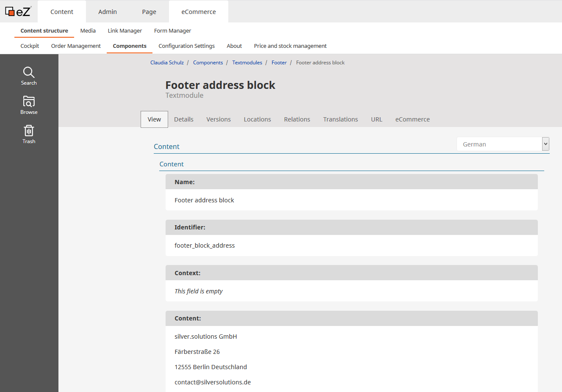562x392 pixels.
Task: Switch to the Details tab
Action: pyautogui.click(x=184, y=119)
